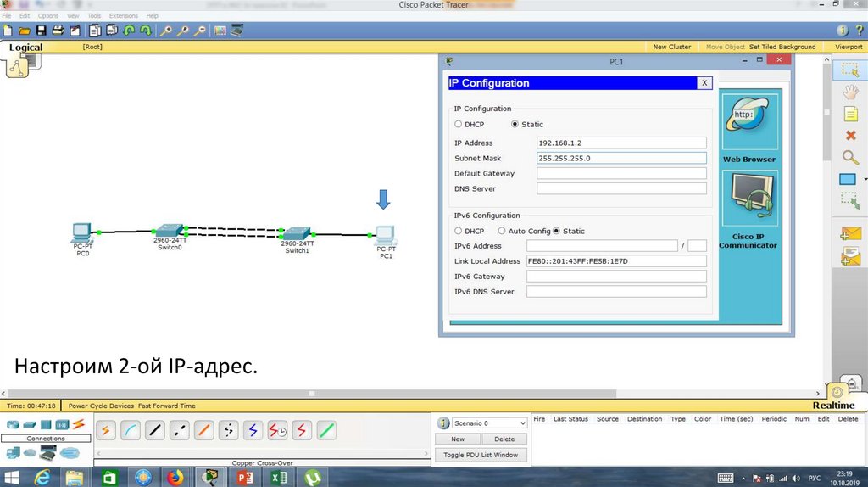Expand the drawing shape dropdown arrow
Image resolution: width=868 pixels, height=487 pixels.
pyautogui.click(x=865, y=180)
